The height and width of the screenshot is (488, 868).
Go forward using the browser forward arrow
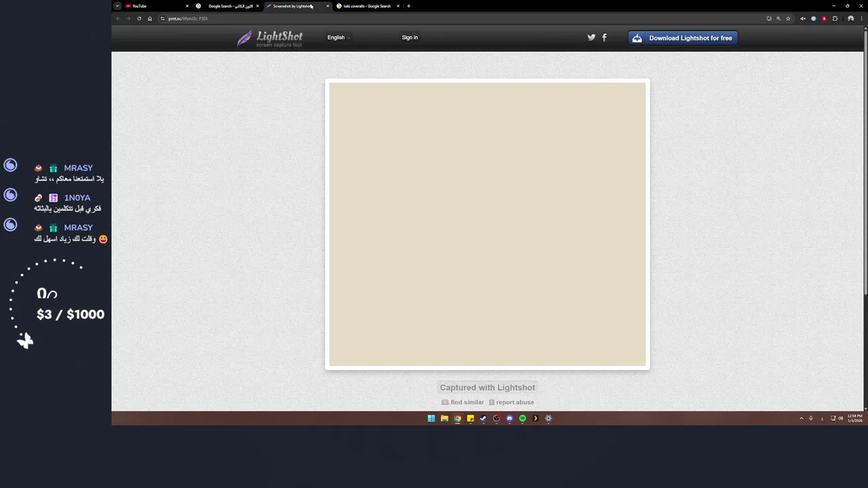tap(128, 18)
